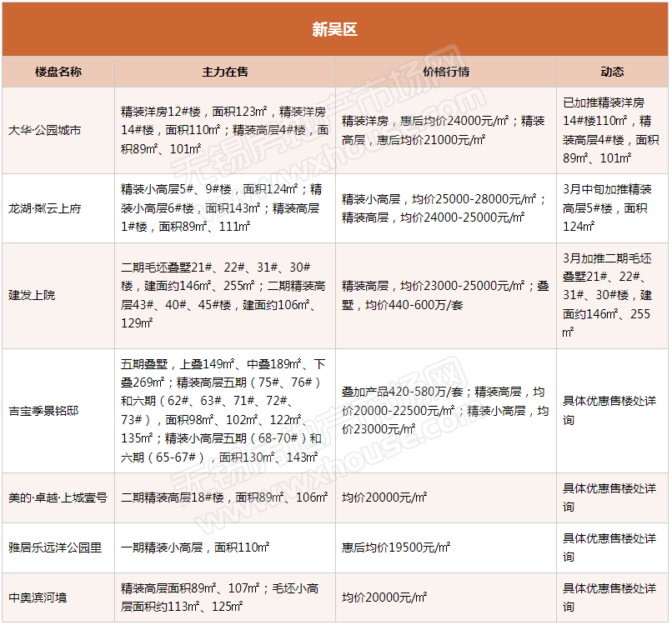
Task: Click the 新吴区 title banner
Action: pos(335,30)
